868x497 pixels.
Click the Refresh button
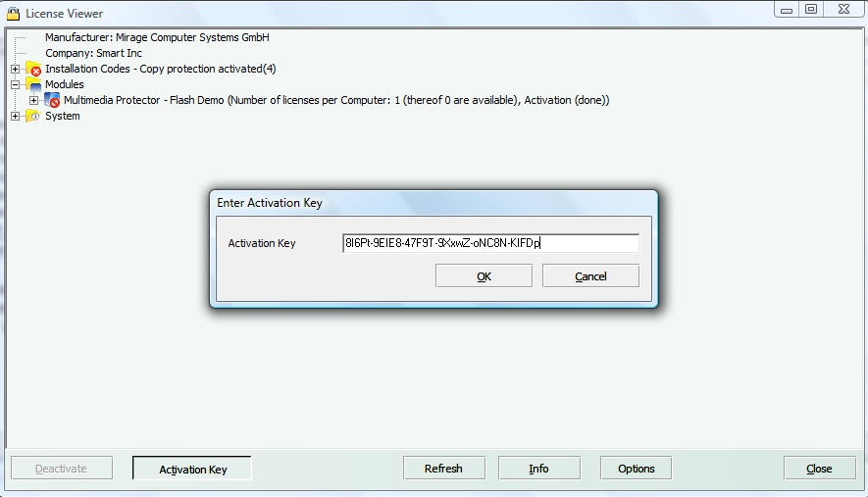[443, 469]
